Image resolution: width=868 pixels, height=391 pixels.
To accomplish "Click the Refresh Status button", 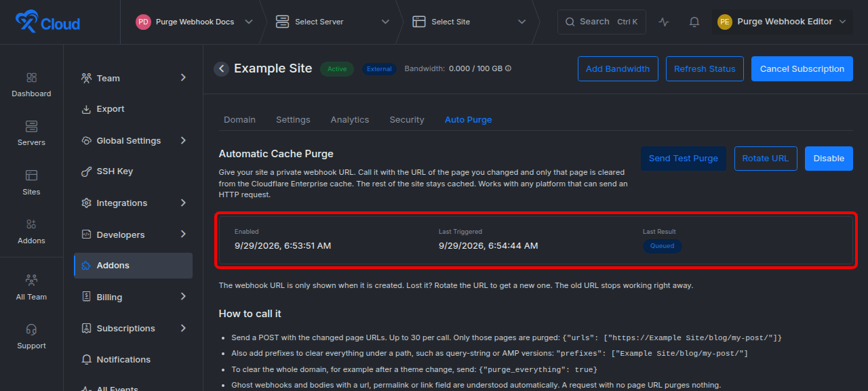I will pos(705,68).
